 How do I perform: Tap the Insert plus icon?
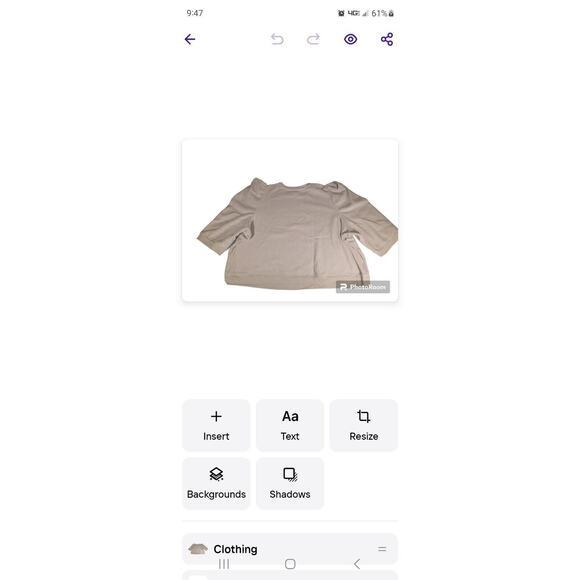tap(216, 417)
